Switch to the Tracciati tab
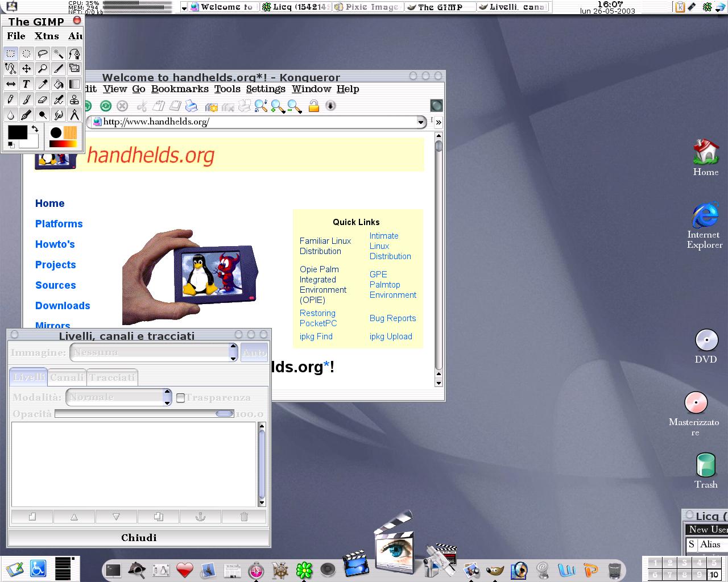728x582 pixels. (x=112, y=377)
